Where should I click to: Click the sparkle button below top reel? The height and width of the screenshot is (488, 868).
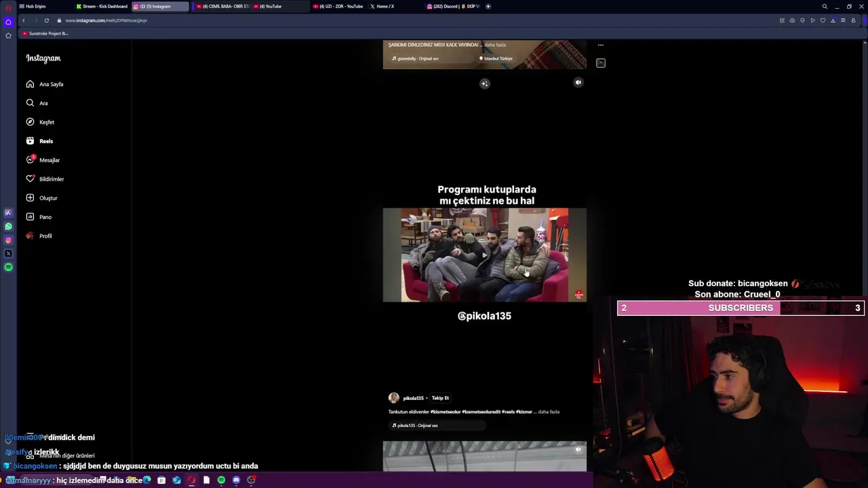click(484, 83)
